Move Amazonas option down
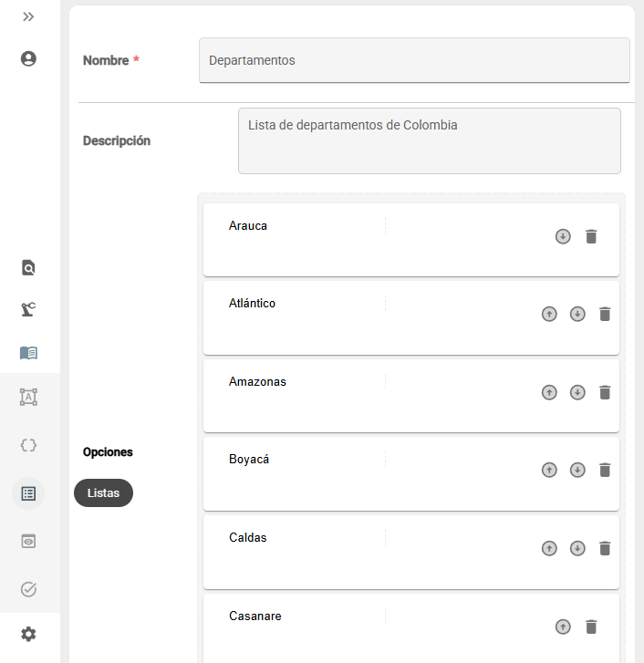The image size is (644, 663). 577,392
